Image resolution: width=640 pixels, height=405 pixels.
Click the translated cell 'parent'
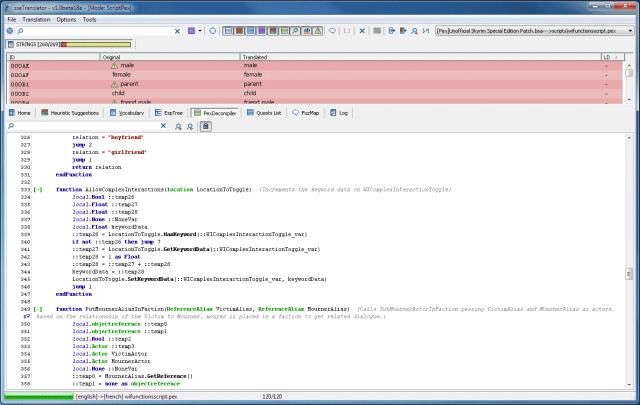(x=252, y=84)
